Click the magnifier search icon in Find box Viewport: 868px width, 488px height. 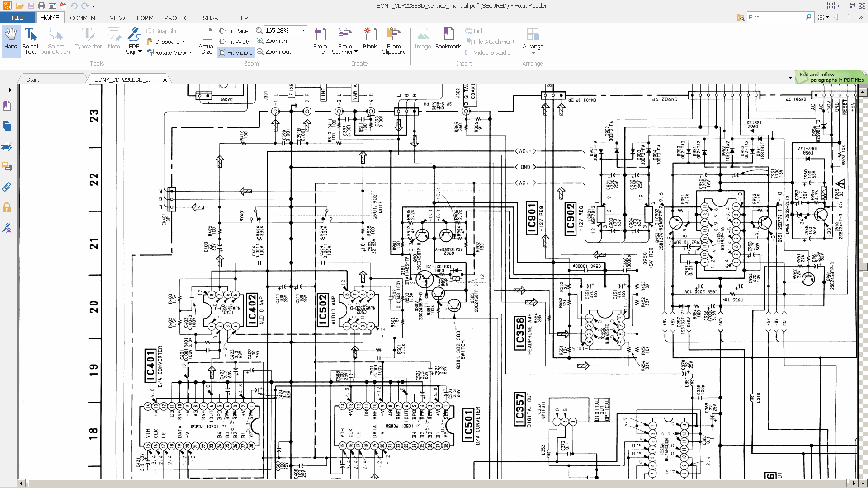click(x=808, y=17)
